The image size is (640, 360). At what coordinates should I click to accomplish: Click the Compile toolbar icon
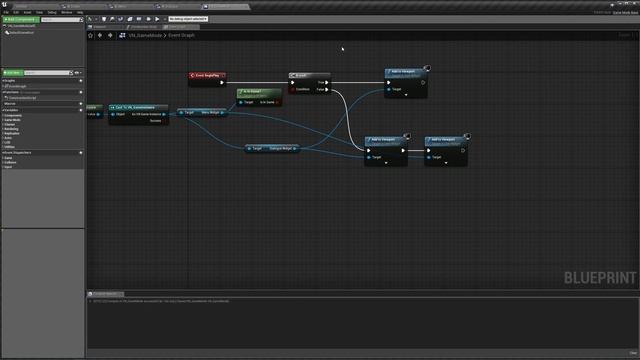click(x=91, y=19)
